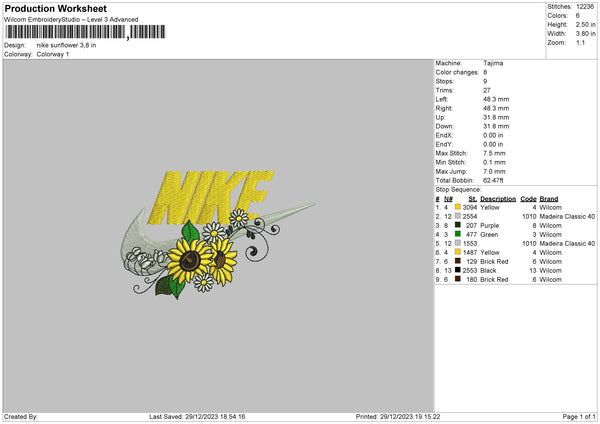Click the Colors count value 6
The width and height of the screenshot is (600, 424).
pyautogui.click(x=577, y=16)
